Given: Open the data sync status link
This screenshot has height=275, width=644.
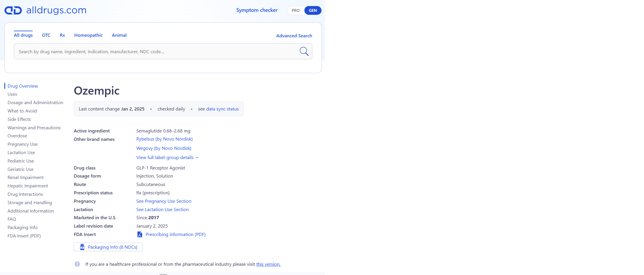Looking at the screenshot, I should point(222,109).
